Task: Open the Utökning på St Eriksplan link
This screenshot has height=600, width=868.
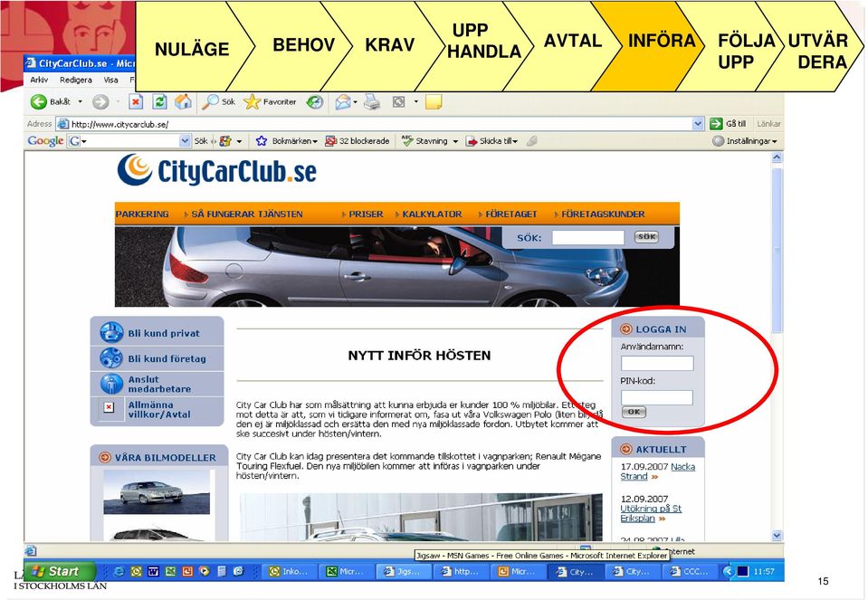Action: click(x=651, y=513)
